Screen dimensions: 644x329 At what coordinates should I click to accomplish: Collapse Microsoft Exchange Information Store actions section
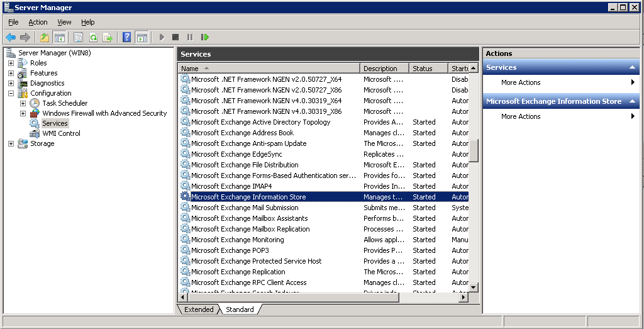(x=631, y=101)
